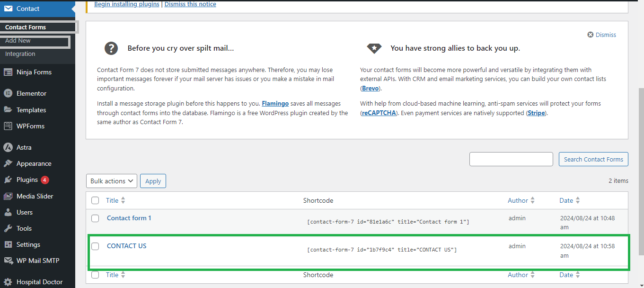This screenshot has height=288, width=644.
Task: Toggle the select-all checkbox in table header
Action: pyautogui.click(x=95, y=200)
